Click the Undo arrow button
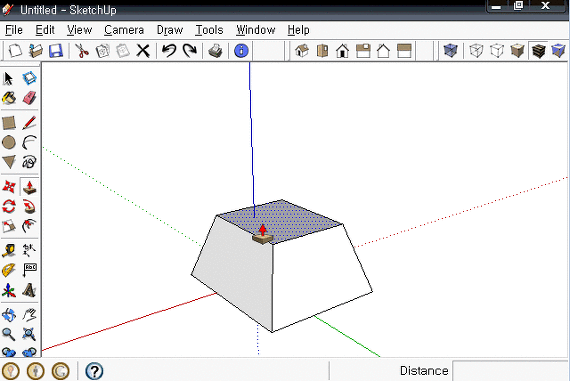This screenshot has height=381, width=570. (169, 51)
